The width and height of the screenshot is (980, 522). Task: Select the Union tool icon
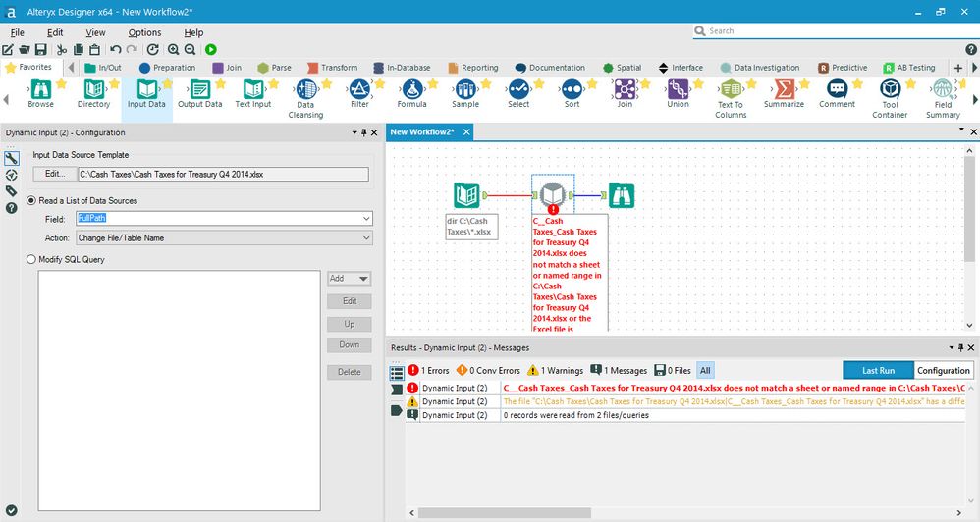[679, 89]
